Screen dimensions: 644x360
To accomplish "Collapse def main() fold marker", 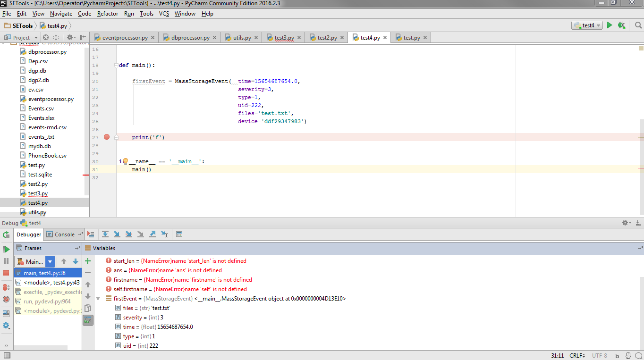I will coord(116,65).
